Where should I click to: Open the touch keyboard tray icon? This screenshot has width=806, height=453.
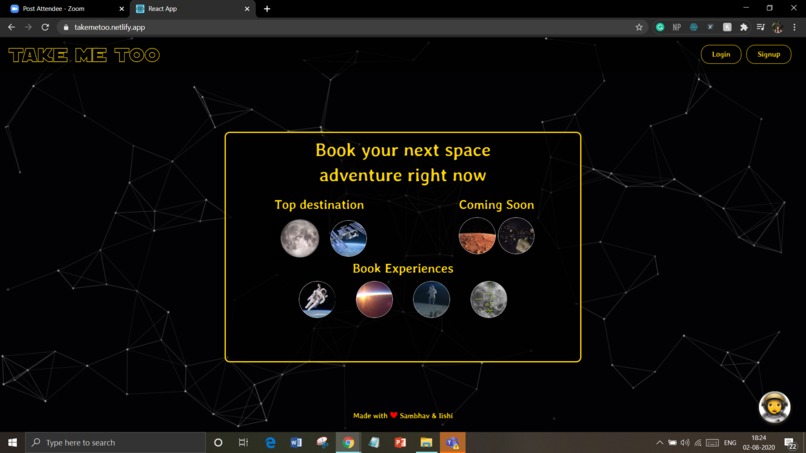pos(712,442)
